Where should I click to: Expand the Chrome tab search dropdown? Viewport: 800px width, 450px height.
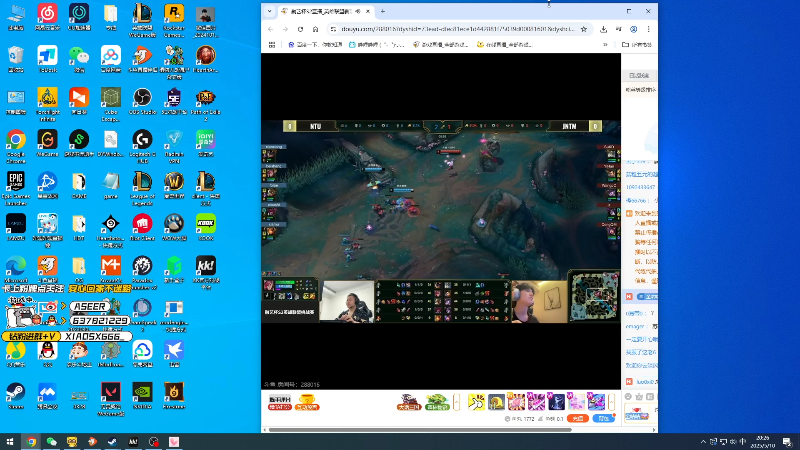click(x=269, y=11)
